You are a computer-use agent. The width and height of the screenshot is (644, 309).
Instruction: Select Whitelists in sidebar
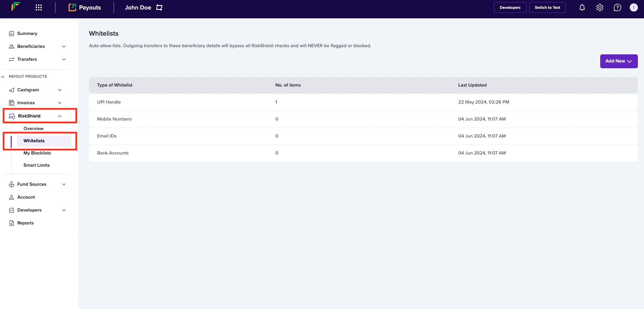(x=34, y=141)
